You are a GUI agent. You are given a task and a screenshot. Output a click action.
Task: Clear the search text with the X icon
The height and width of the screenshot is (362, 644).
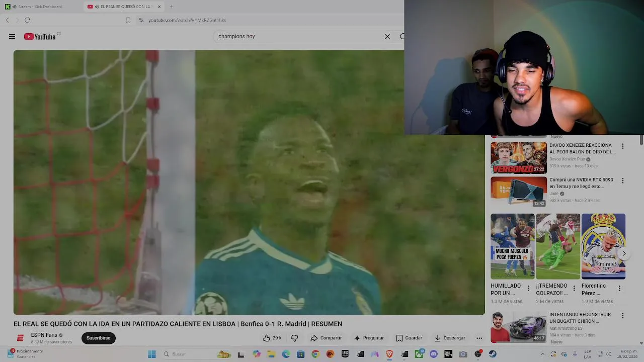387,36
